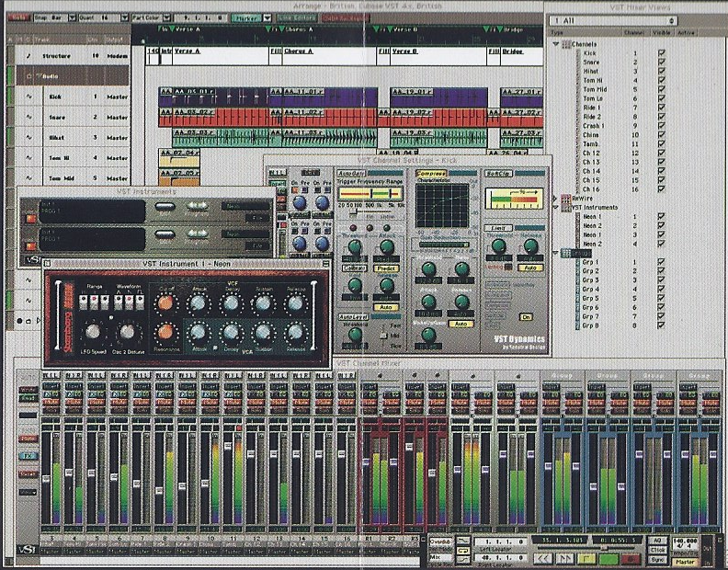Click the AutoGate Attack knob in VST Dynamics
Image resolution: width=728 pixels, height=570 pixels.
(x=387, y=246)
